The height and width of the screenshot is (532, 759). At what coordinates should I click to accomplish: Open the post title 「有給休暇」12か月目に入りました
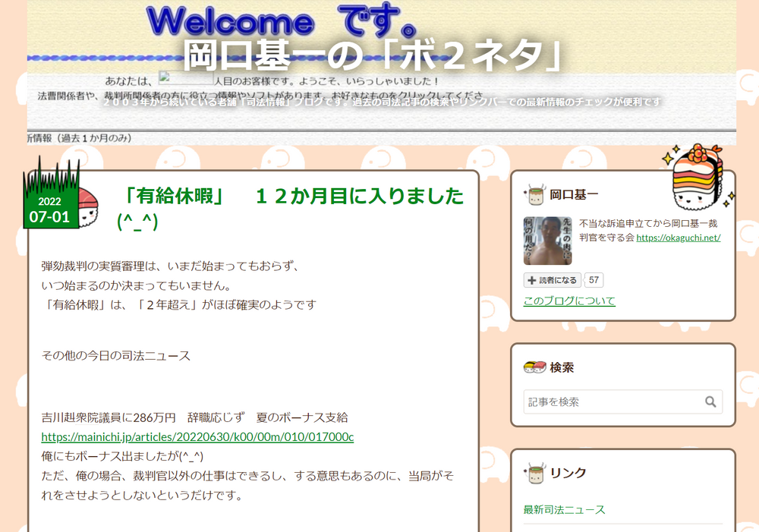point(291,208)
